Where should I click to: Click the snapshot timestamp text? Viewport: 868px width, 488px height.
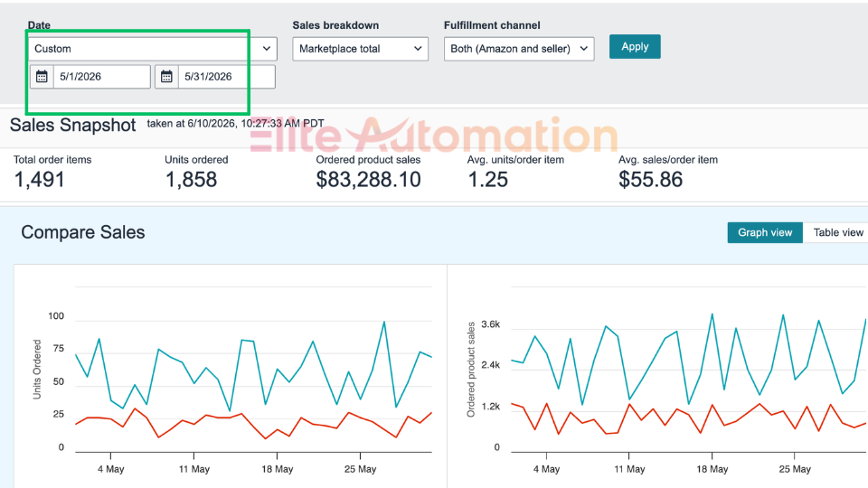click(235, 124)
